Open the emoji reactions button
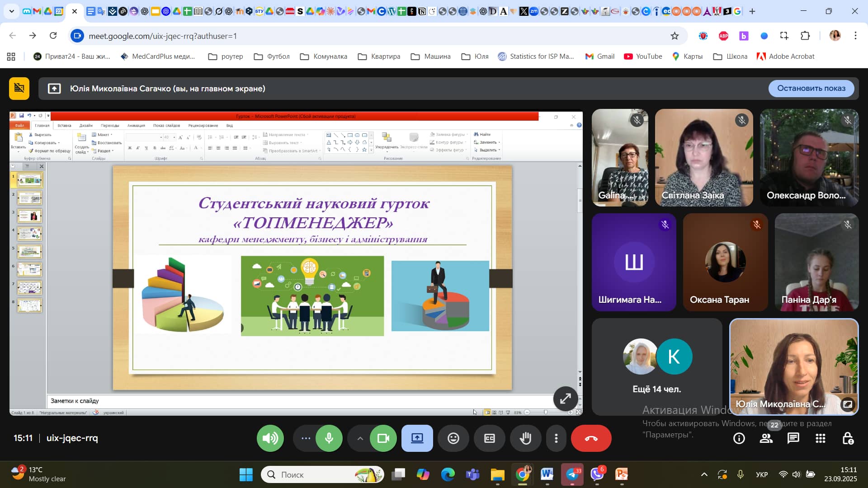The width and height of the screenshot is (868, 488). pyautogui.click(x=453, y=438)
